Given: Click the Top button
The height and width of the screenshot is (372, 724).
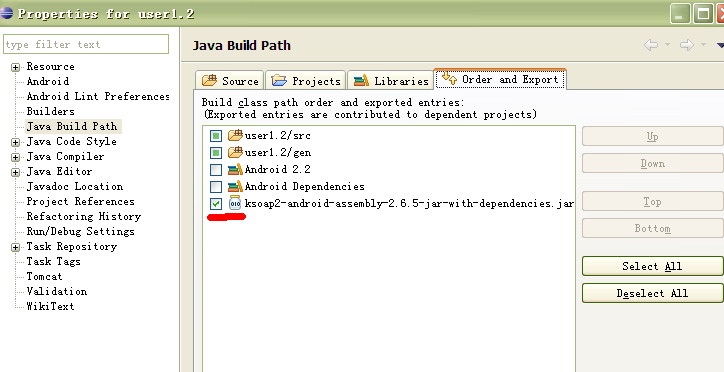Looking at the screenshot, I should [652, 202].
